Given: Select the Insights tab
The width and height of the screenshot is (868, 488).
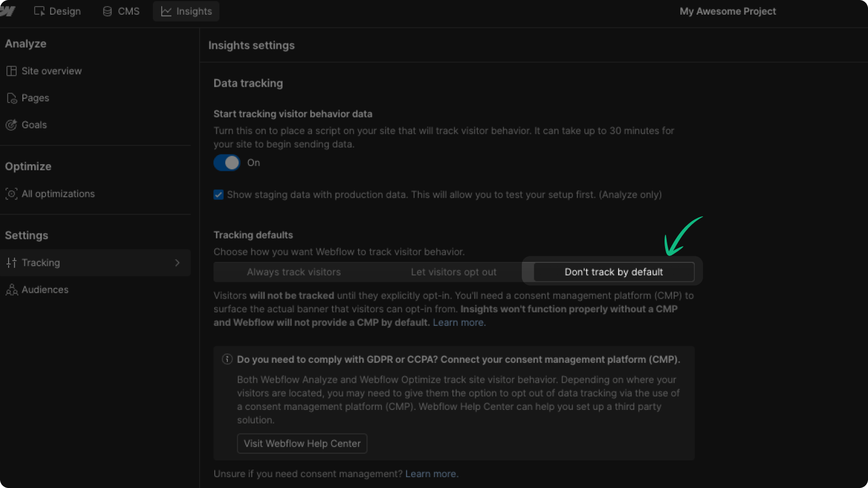Looking at the screenshot, I should click(186, 11).
